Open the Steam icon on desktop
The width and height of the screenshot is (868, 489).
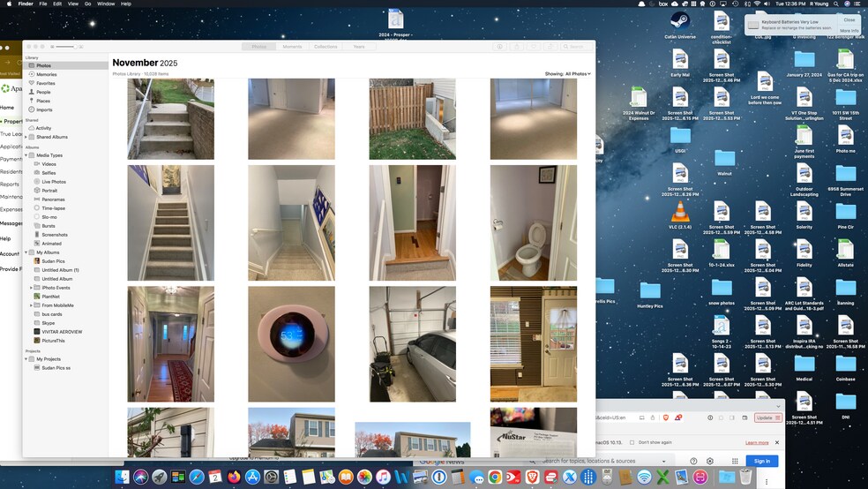[x=680, y=21]
